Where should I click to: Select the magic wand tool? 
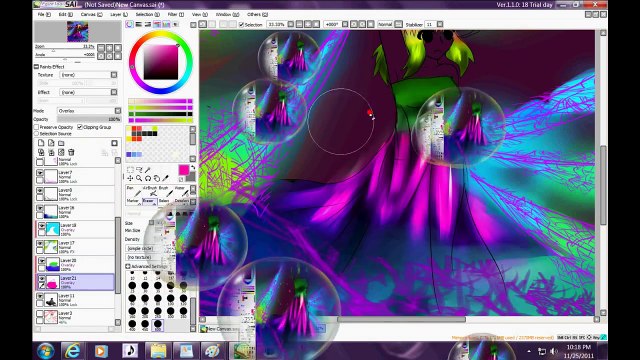pos(148,170)
